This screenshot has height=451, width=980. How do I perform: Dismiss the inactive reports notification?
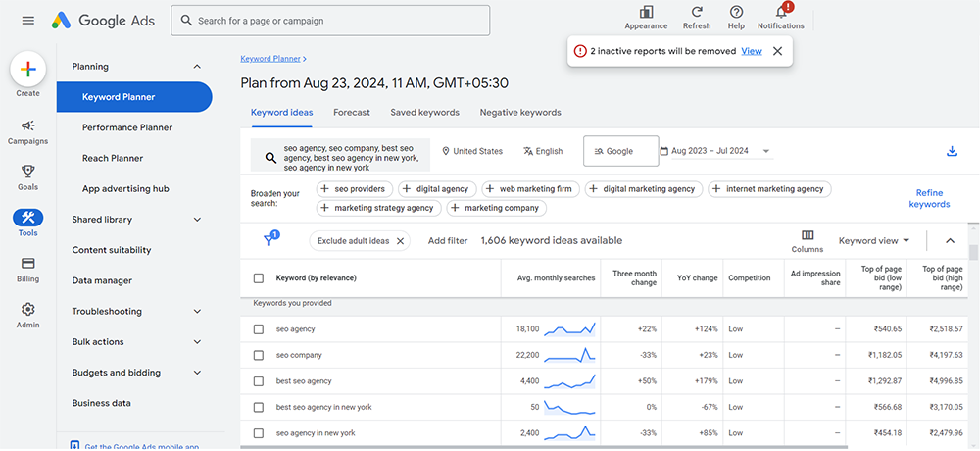click(x=777, y=51)
